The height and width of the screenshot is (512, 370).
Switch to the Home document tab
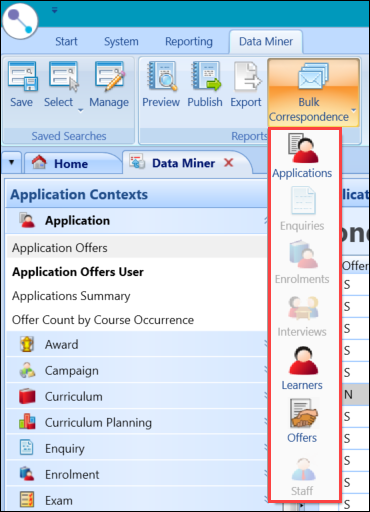coord(72,163)
